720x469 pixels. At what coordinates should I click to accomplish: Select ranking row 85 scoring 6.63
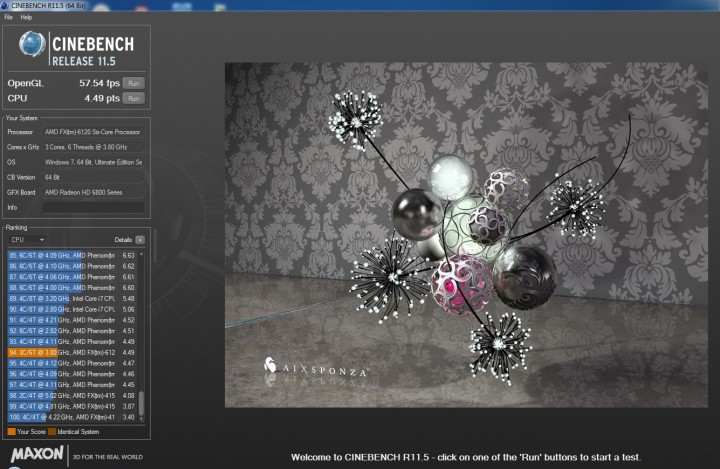72,255
